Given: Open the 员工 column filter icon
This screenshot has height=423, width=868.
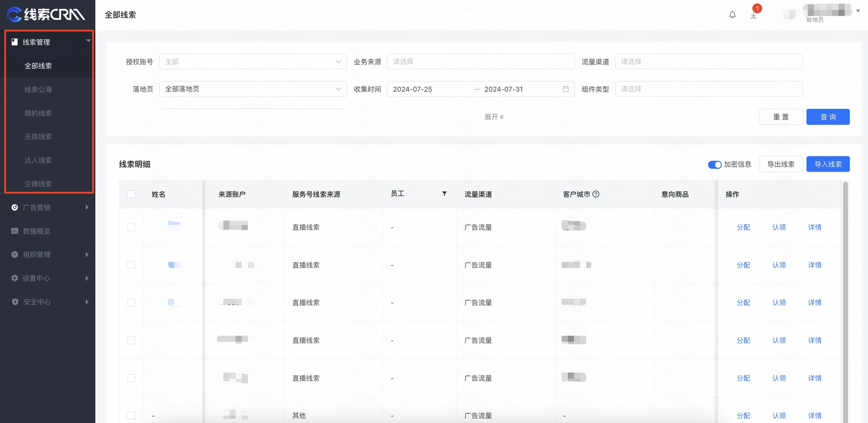Looking at the screenshot, I should pyautogui.click(x=444, y=193).
